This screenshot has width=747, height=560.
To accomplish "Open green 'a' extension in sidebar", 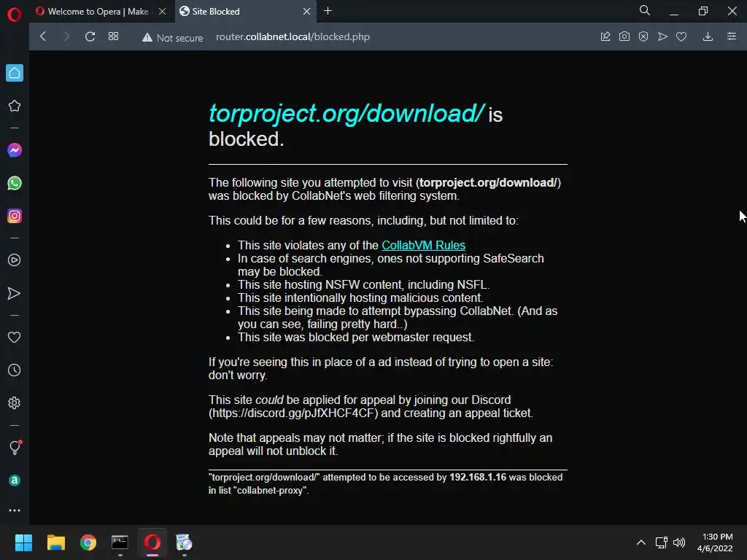I will (x=15, y=481).
